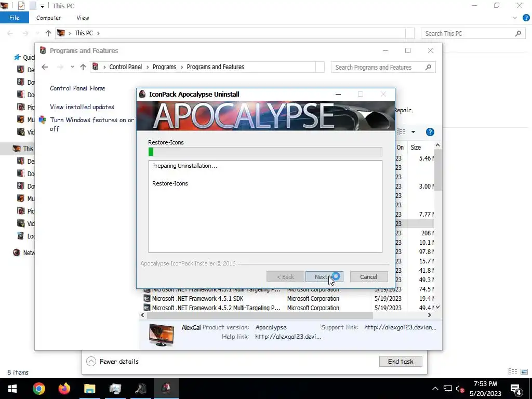
Task: Open the File tab in This PC
Action: point(14,18)
